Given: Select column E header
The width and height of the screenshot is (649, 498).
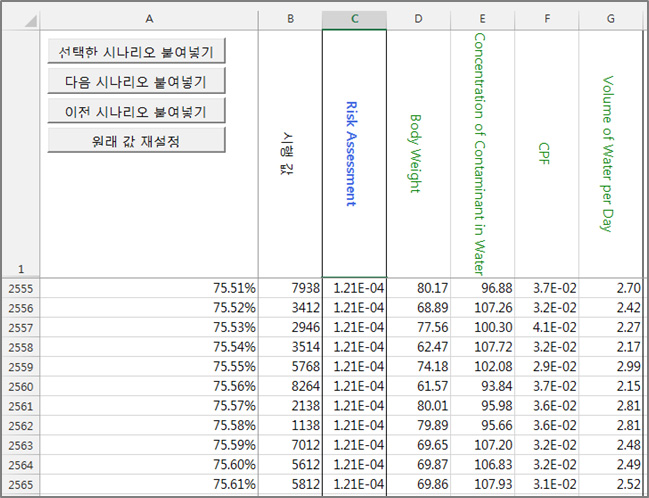Looking at the screenshot, I should click(x=483, y=19).
